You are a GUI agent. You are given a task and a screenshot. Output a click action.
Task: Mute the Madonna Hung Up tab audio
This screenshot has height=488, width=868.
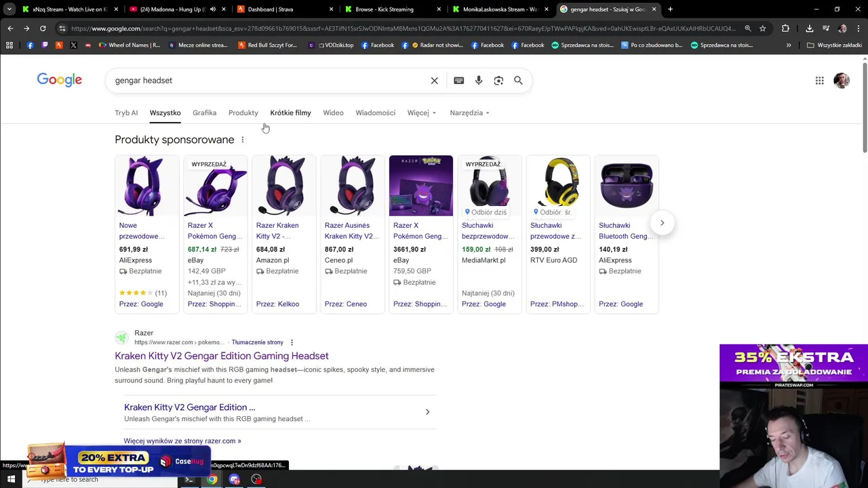point(213,9)
